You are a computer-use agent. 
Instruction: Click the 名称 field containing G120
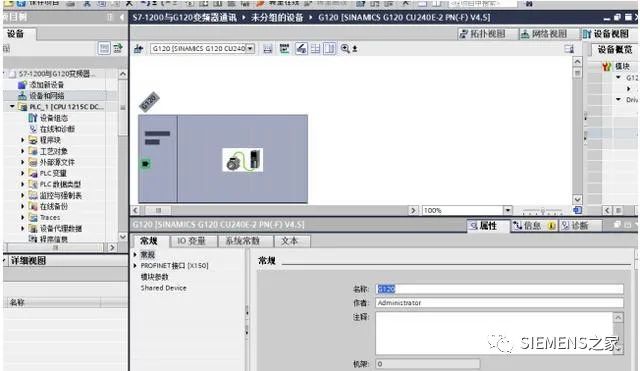click(x=499, y=289)
